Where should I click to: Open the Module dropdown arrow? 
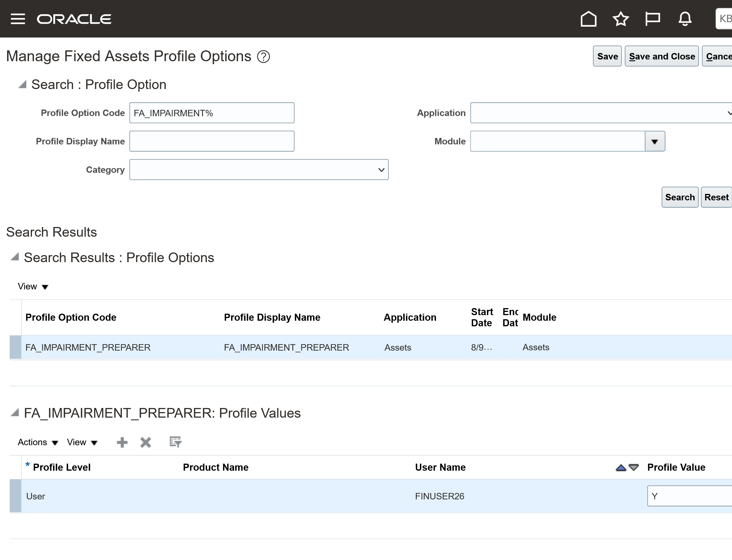[x=655, y=141]
